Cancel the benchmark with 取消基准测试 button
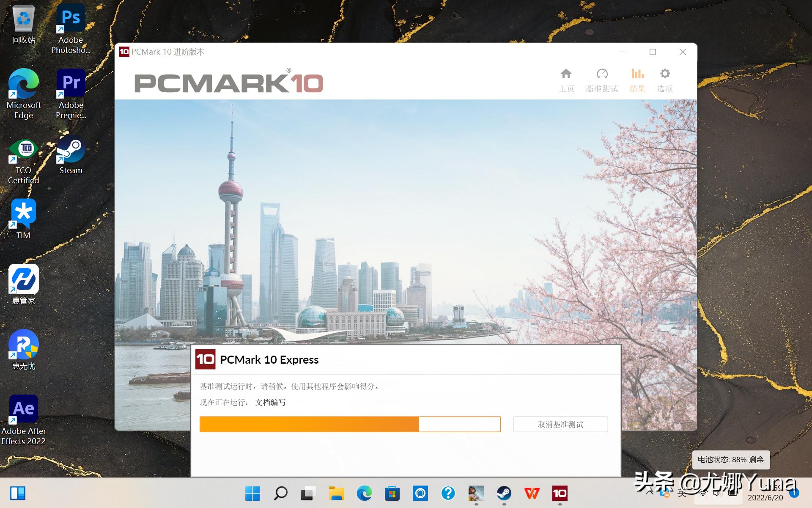 [x=560, y=424]
